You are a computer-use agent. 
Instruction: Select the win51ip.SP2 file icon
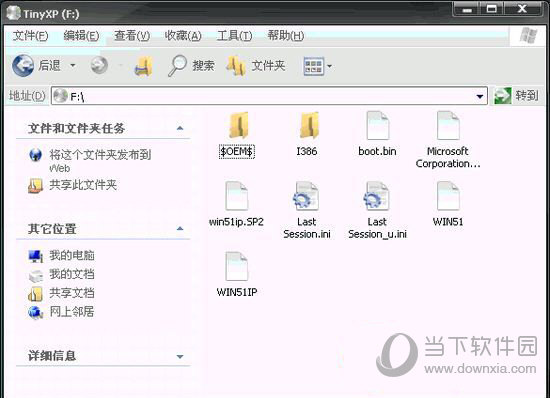click(x=237, y=196)
